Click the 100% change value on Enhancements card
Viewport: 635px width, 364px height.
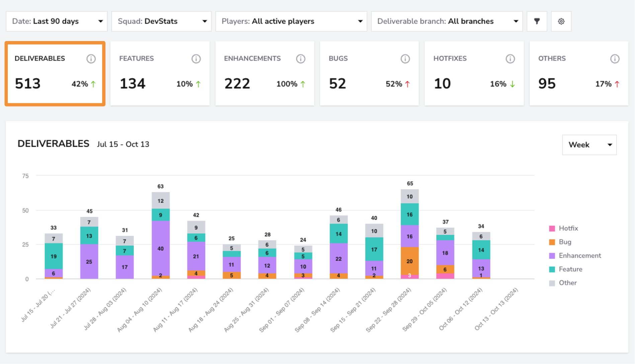pos(287,84)
